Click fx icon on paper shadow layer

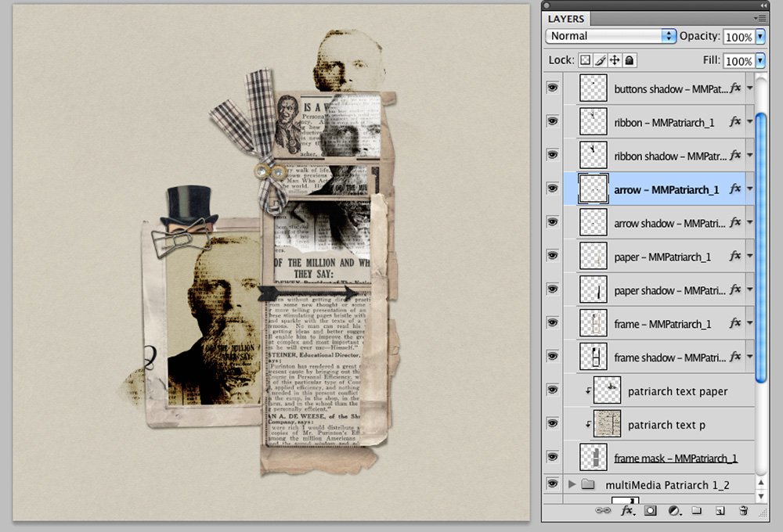pyautogui.click(x=735, y=289)
